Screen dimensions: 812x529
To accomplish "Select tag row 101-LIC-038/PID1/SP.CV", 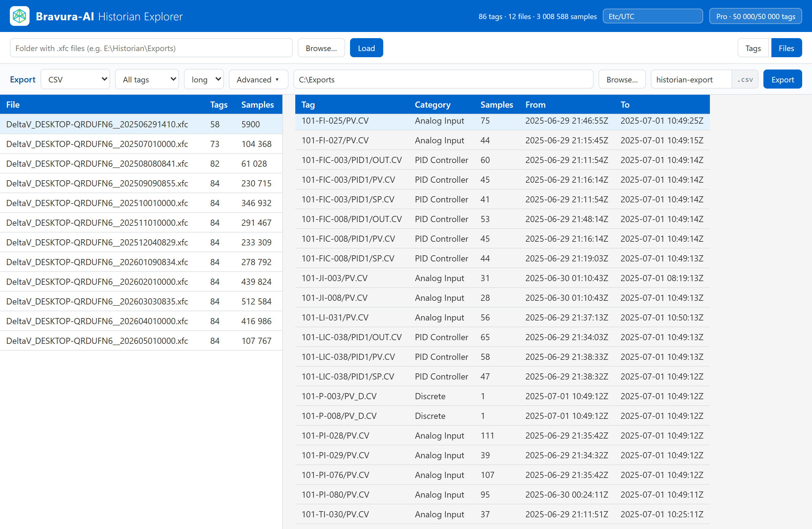I will pos(502,376).
